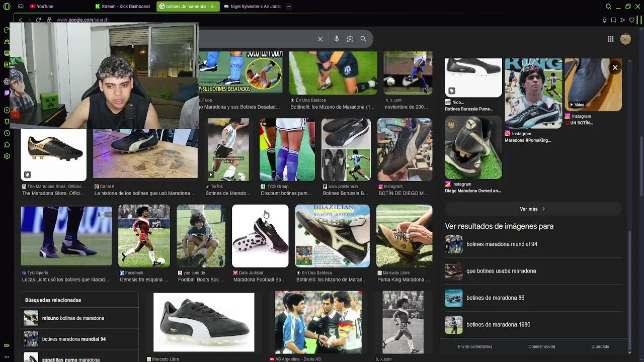This screenshot has height=362, width=644.
Task: Open www.plastena.lv Botines Borussia thumbnail
Action: (346, 149)
